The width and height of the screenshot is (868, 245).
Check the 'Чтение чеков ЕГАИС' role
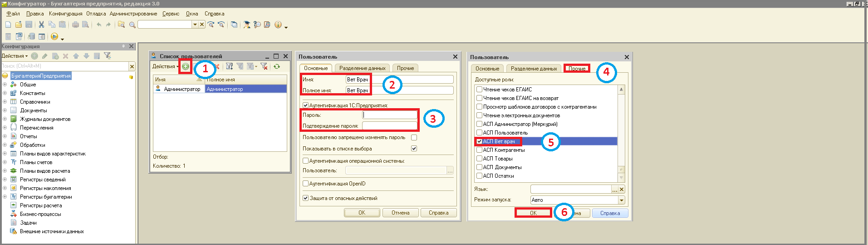click(x=479, y=90)
